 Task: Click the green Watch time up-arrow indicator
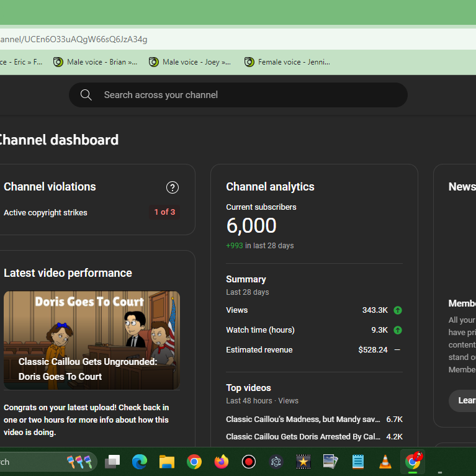coord(398,330)
